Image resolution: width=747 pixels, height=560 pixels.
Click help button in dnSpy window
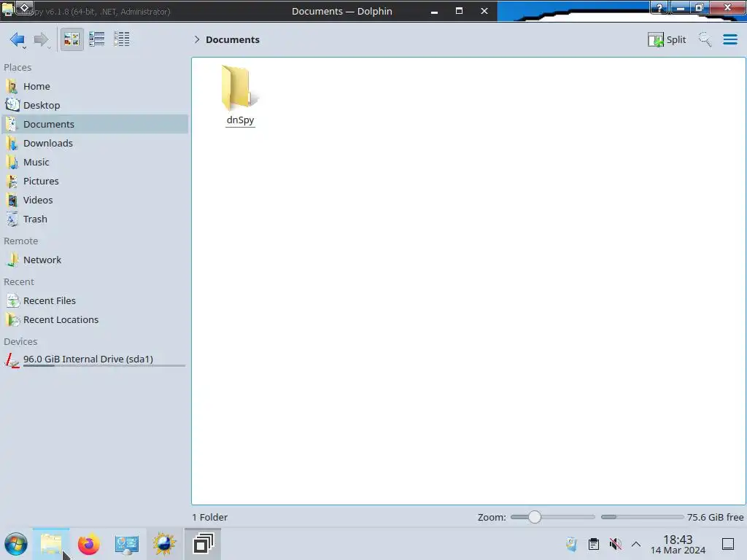coord(659,7)
